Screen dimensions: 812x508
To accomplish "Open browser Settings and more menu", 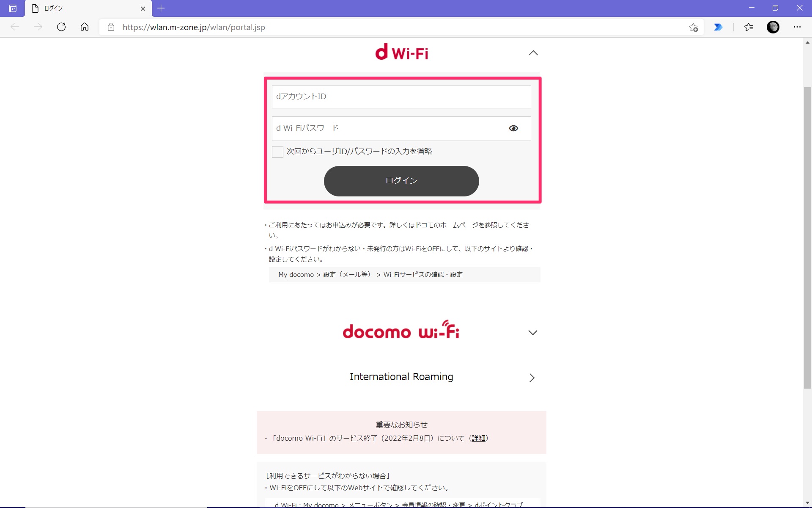I will (x=797, y=27).
